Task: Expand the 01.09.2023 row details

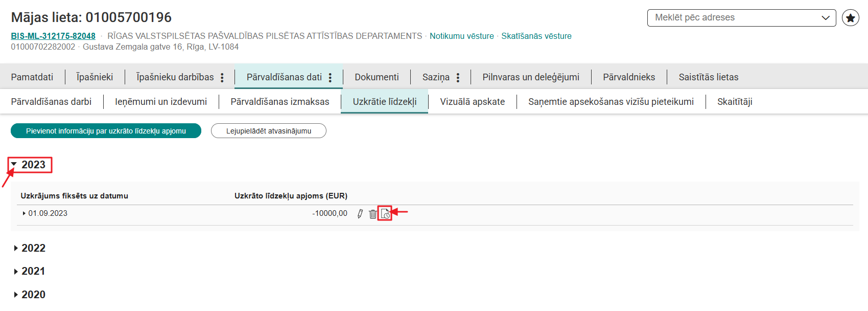Action: click(24, 213)
